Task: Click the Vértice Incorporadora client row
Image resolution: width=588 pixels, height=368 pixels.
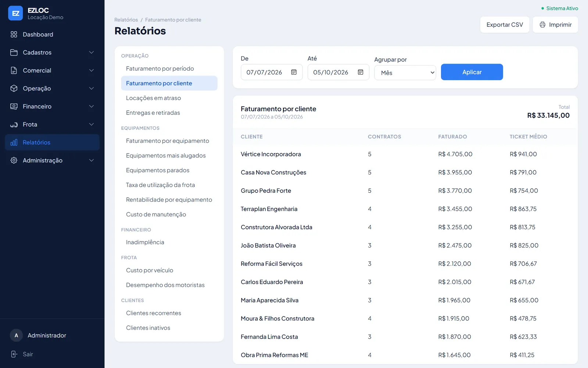Action: pos(405,154)
